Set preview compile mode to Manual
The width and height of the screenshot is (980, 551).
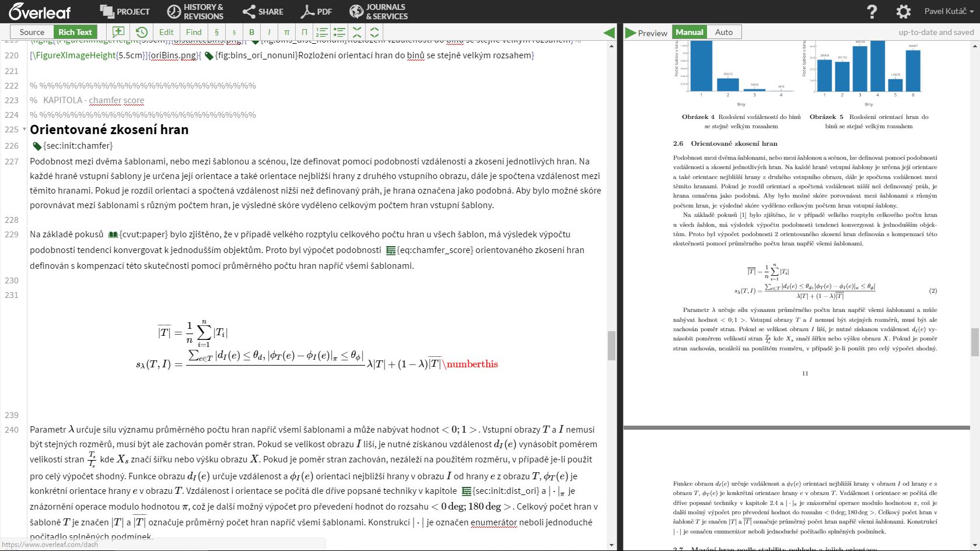(689, 32)
